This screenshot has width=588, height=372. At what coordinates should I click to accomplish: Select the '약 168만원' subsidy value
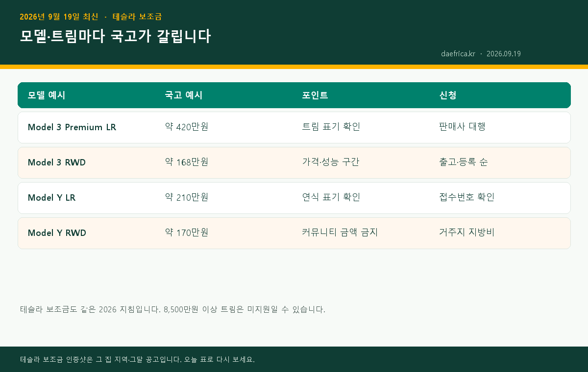pyautogui.click(x=187, y=162)
